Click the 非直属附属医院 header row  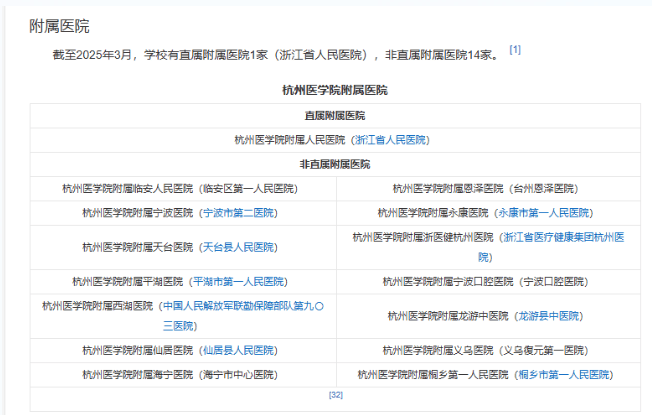click(x=335, y=165)
